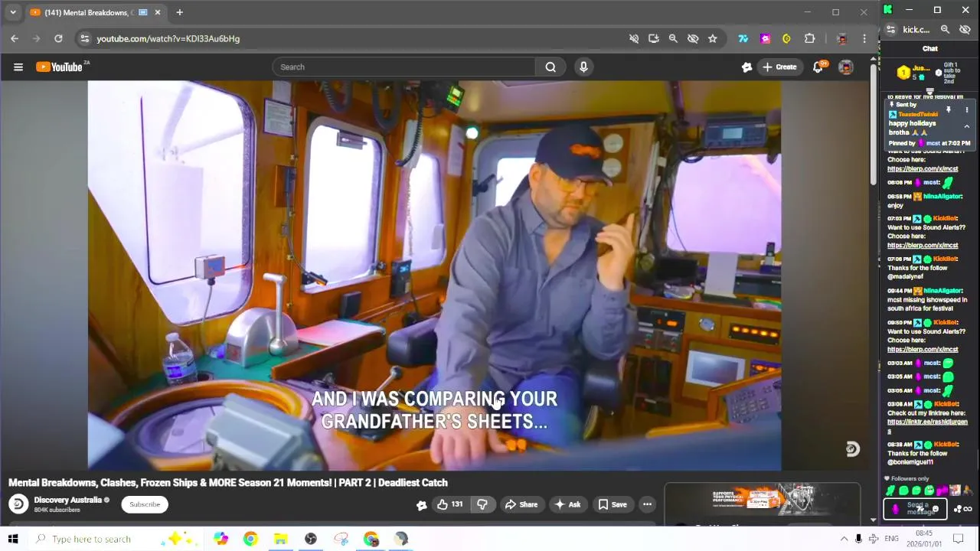Click Discovery Australia channel avatar
This screenshot has width=980, height=551.
click(18, 504)
